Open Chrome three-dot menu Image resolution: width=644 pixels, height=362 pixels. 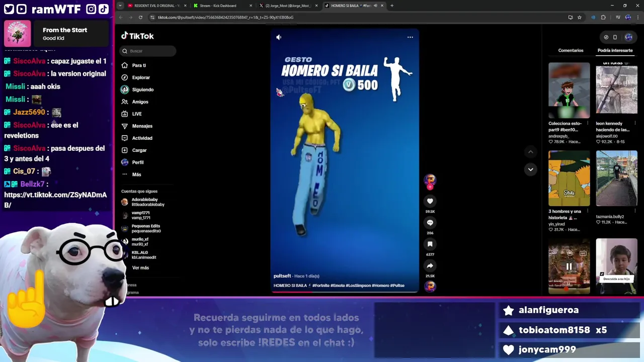point(637,17)
